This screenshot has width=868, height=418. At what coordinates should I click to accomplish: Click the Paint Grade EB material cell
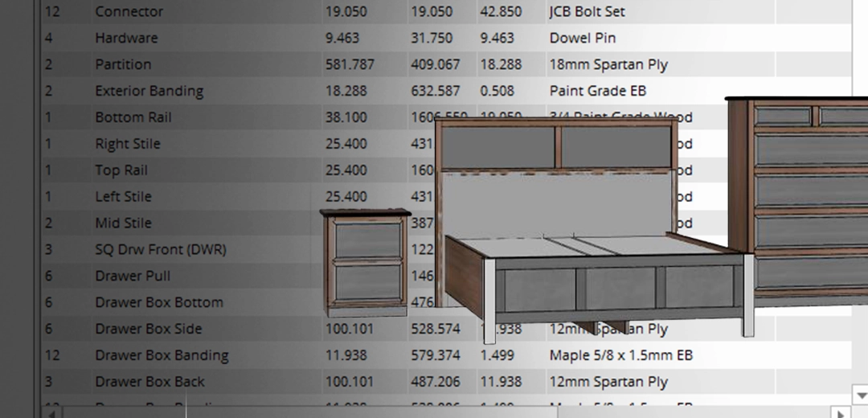pos(597,91)
